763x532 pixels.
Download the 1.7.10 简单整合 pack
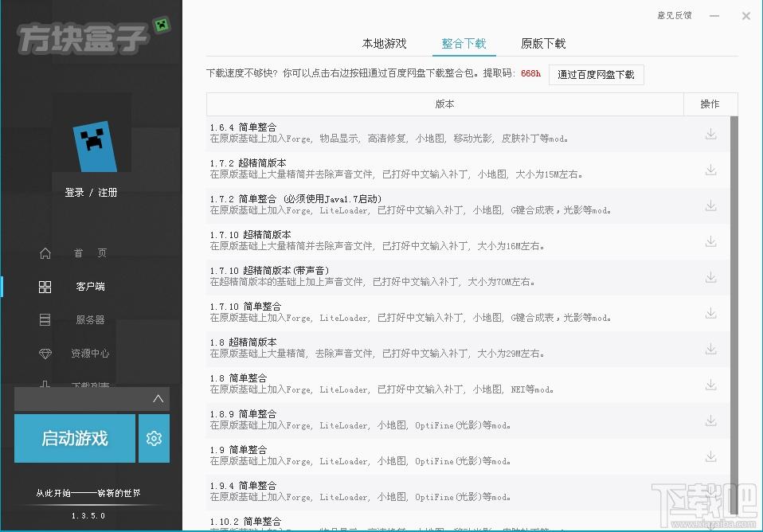(710, 313)
